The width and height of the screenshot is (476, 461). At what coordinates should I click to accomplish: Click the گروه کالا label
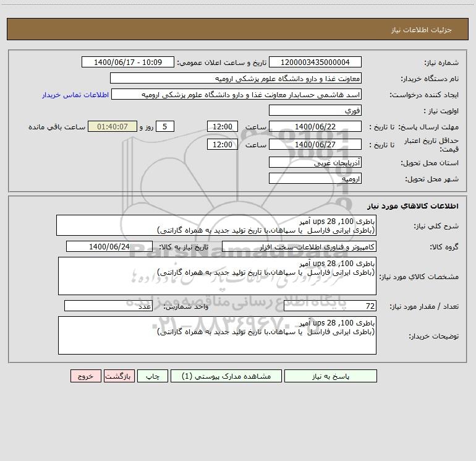(x=444, y=247)
